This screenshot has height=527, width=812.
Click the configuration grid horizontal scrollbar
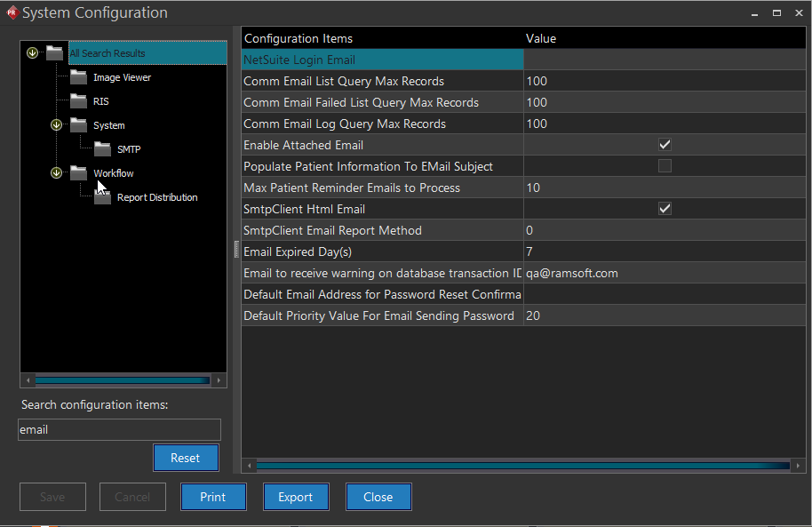tap(522, 465)
